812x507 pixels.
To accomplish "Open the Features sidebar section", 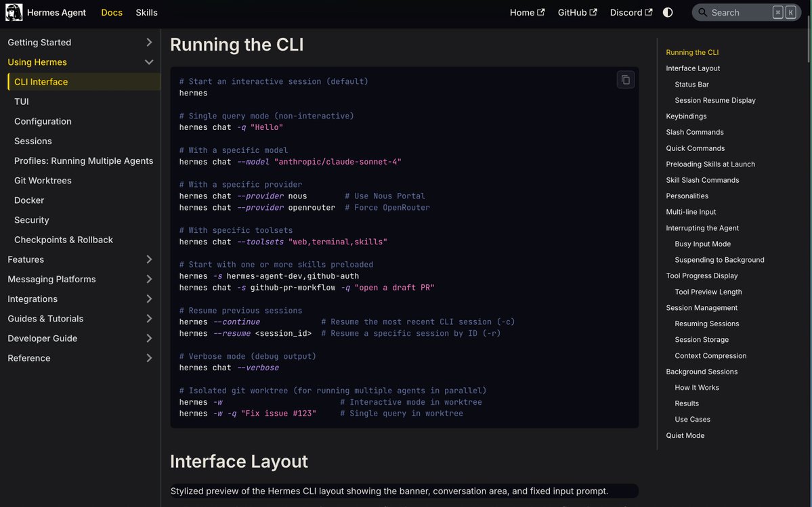I will pos(26,259).
